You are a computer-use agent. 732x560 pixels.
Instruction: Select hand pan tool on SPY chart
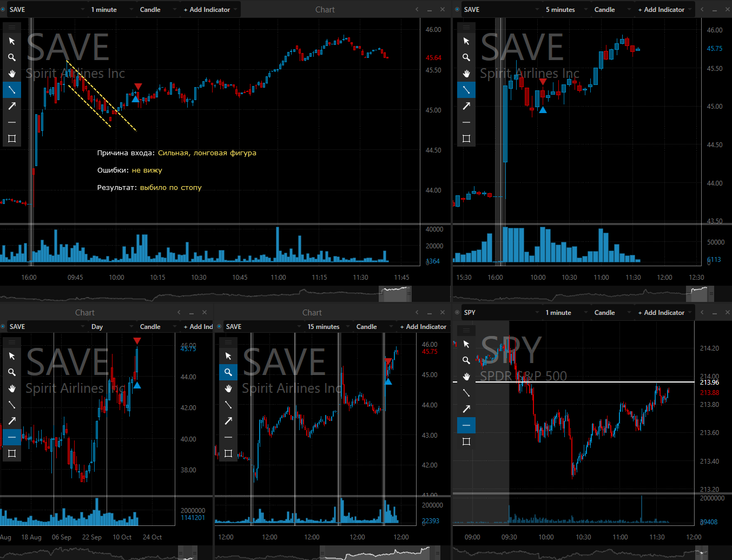[466, 377]
